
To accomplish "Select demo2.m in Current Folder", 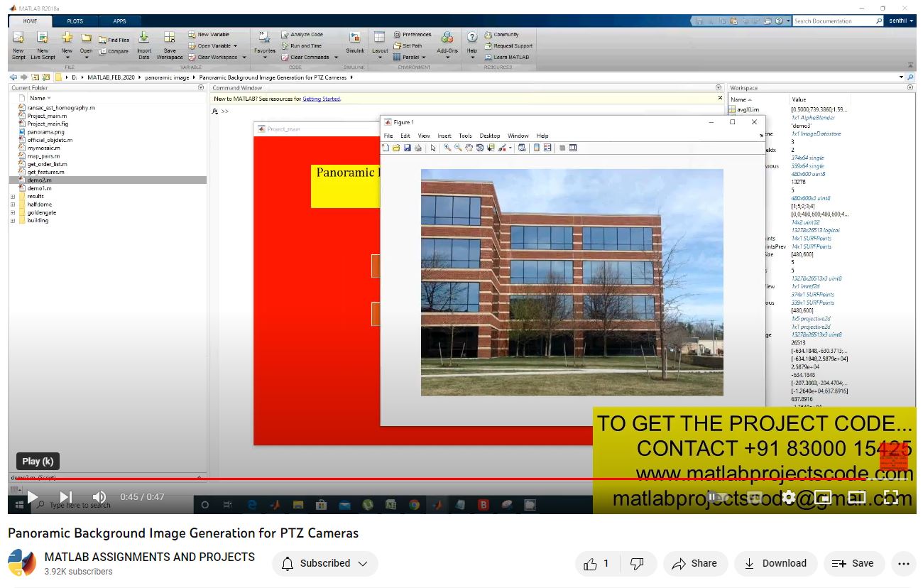I will pyautogui.click(x=108, y=180).
